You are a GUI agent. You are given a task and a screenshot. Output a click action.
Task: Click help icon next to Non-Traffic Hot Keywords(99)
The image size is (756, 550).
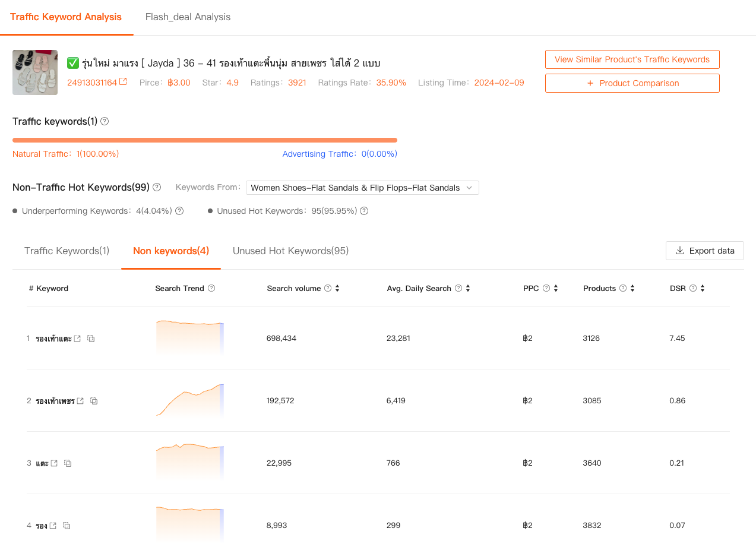[157, 187]
